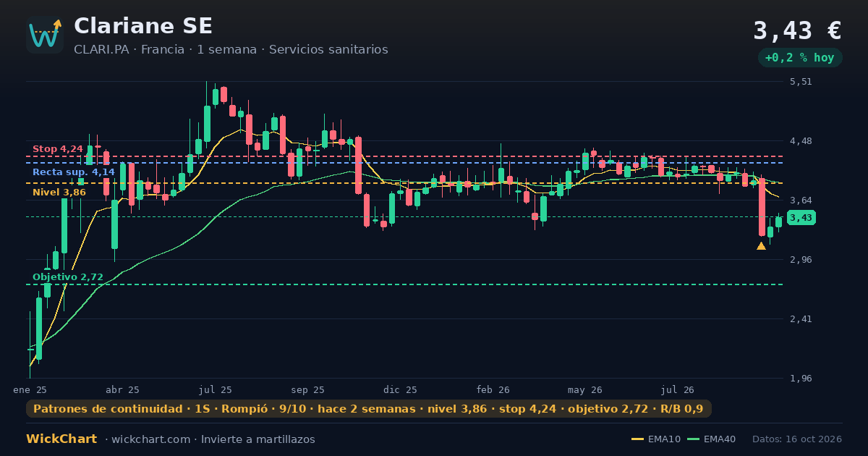868x456 pixels.
Task: Click the 1,96 price axis label
Action: point(801,379)
